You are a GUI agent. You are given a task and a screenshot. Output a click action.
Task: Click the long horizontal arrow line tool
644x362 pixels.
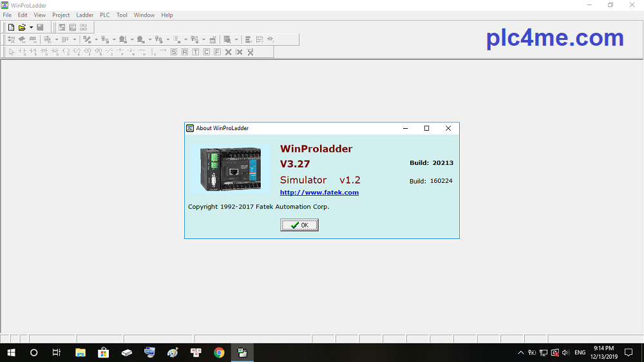163,52
